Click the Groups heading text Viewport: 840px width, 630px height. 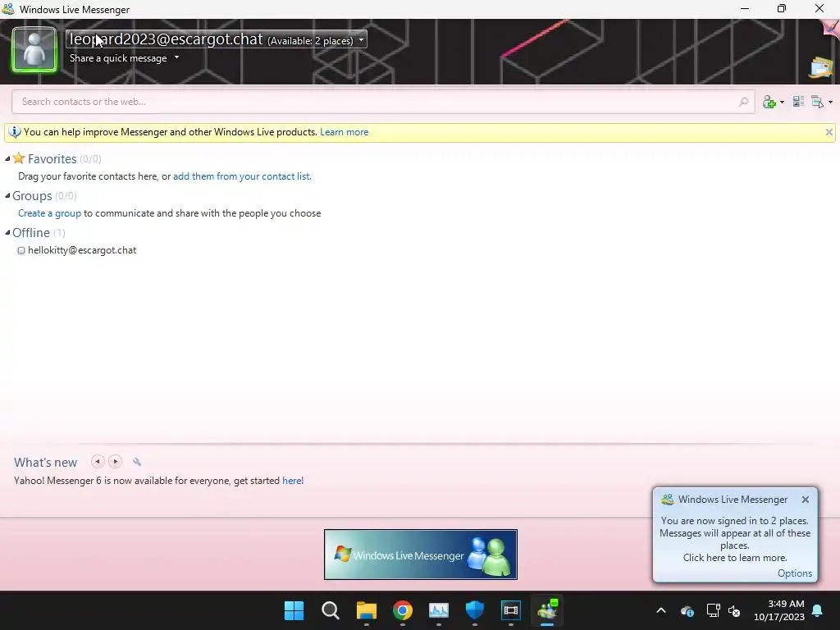(32, 196)
